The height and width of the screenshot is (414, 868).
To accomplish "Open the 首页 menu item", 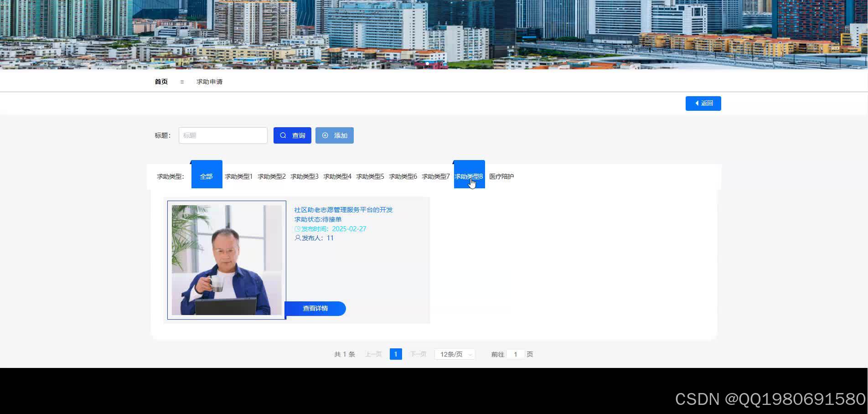I will [160, 81].
